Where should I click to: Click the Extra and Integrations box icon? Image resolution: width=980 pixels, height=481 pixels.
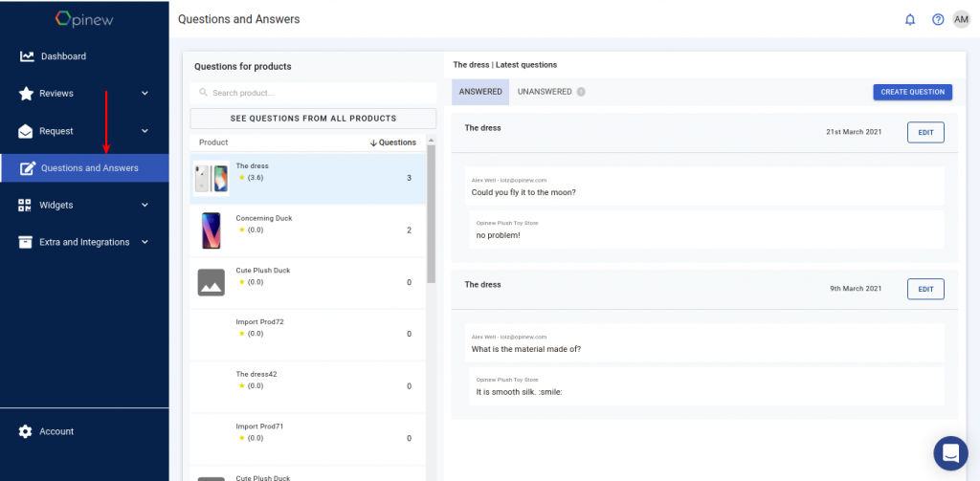tap(25, 242)
